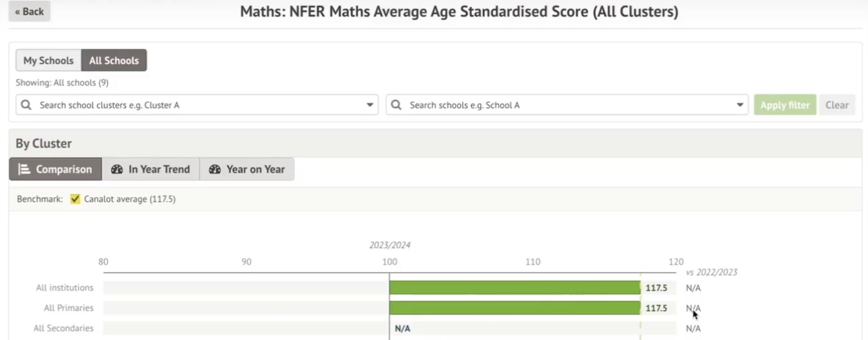Focus the search school clusters field

tap(199, 105)
